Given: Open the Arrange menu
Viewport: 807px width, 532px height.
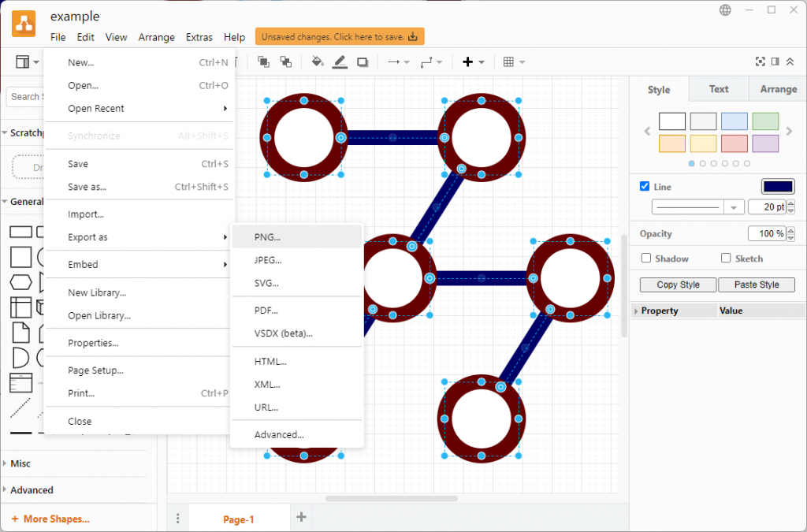Looking at the screenshot, I should point(157,37).
